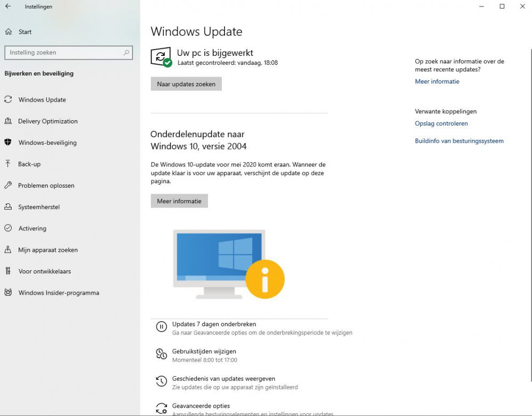Click 'Momenteel 8:00 tot 17:00' text

pyautogui.click(x=205, y=360)
